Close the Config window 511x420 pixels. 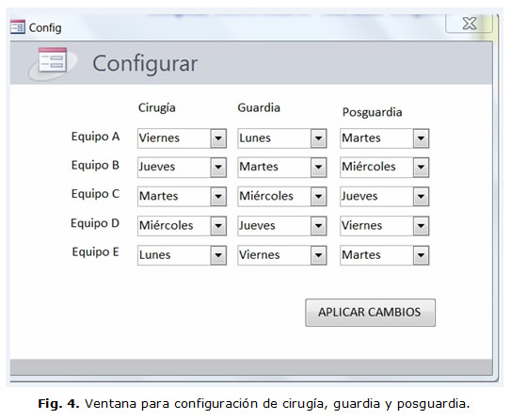coord(470,24)
